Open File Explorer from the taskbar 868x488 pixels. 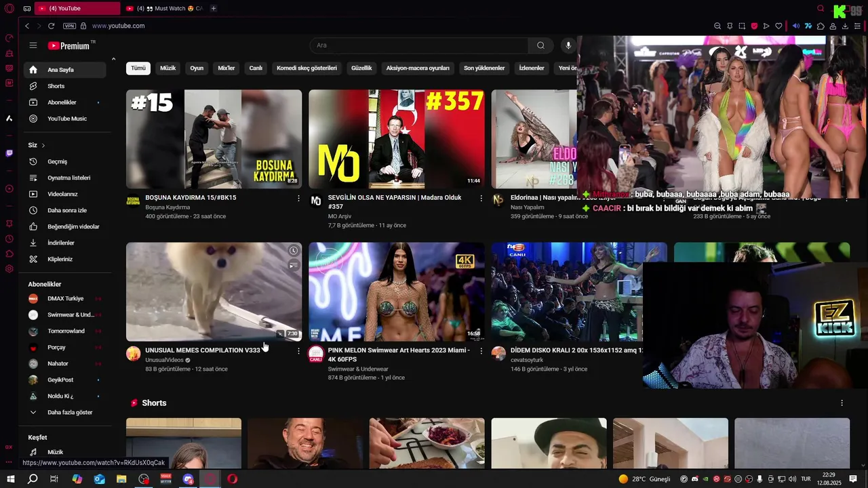[121, 479]
